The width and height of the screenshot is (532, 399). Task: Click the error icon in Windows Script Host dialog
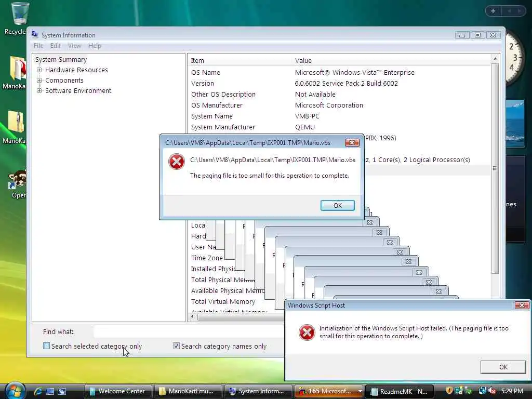[307, 332]
